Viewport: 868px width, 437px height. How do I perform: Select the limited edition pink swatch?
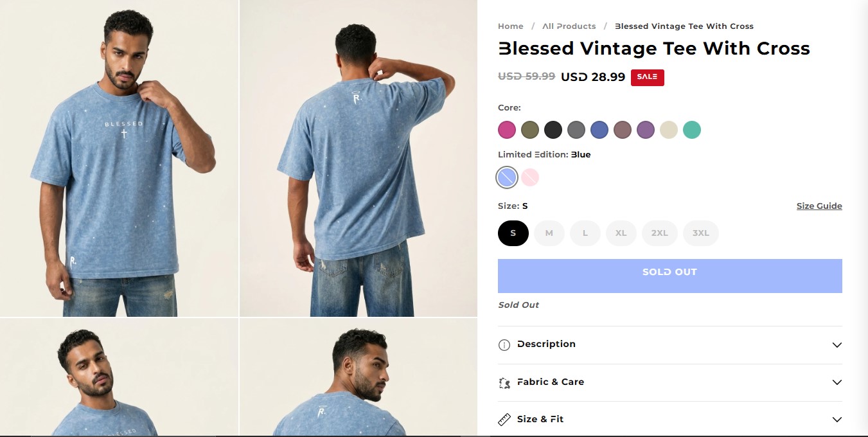click(x=530, y=177)
